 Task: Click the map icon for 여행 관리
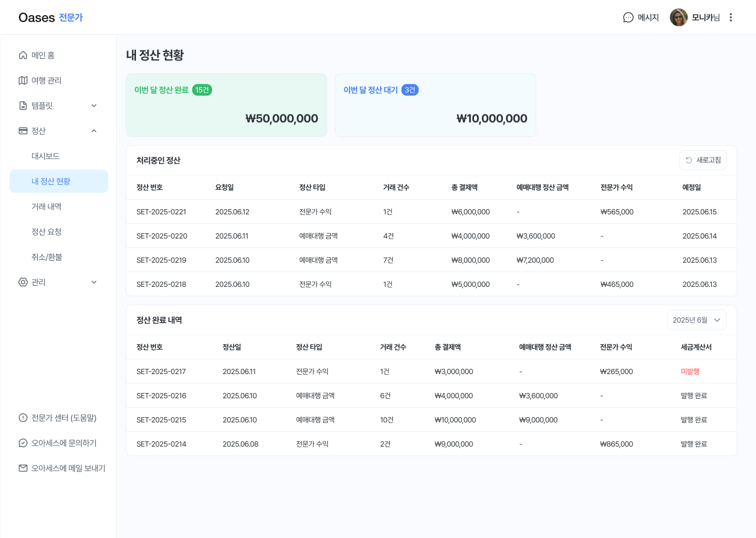pos(23,80)
